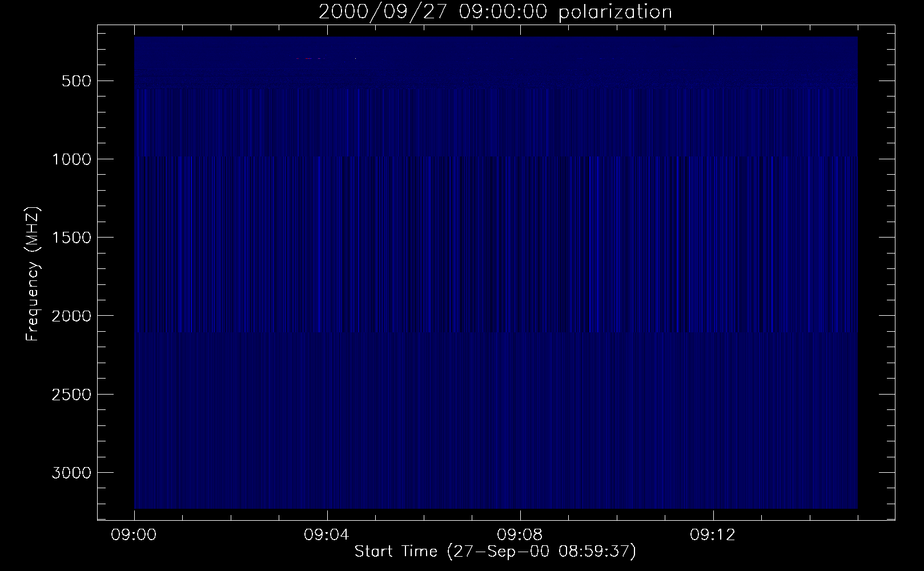This screenshot has width=924, height=571.
Task: Click the 09:00 time tick label
Action: pyautogui.click(x=135, y=536)
